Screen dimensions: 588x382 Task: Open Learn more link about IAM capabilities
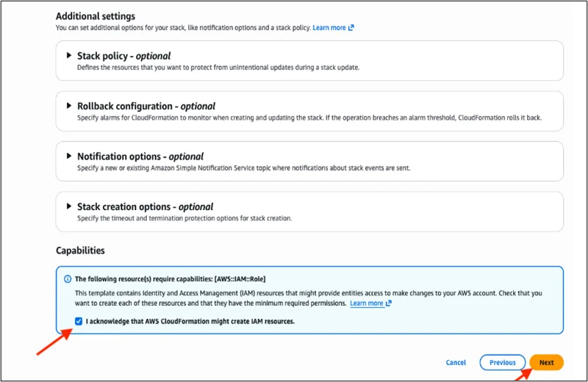(x=366, y=303)
